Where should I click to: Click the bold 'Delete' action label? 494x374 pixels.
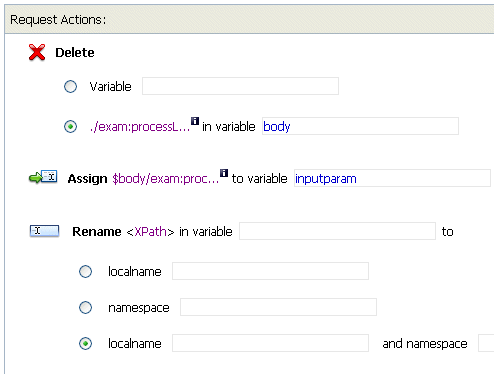pyautogui.click(x=75, y=53)
